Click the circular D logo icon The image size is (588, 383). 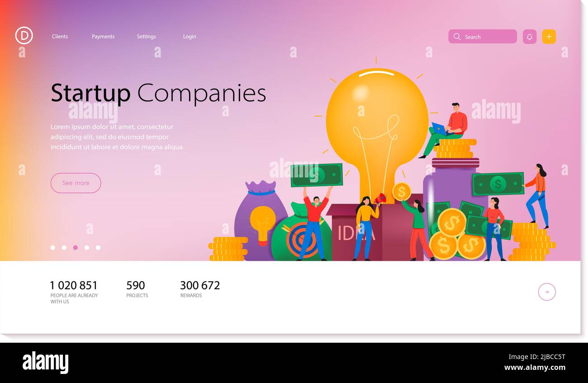point(24,35)
